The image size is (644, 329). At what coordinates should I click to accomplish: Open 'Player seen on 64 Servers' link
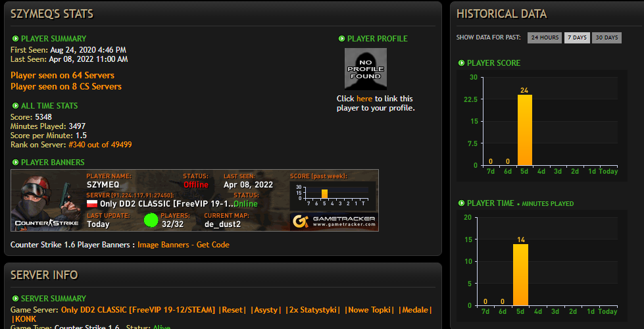(x=62, y=76)
